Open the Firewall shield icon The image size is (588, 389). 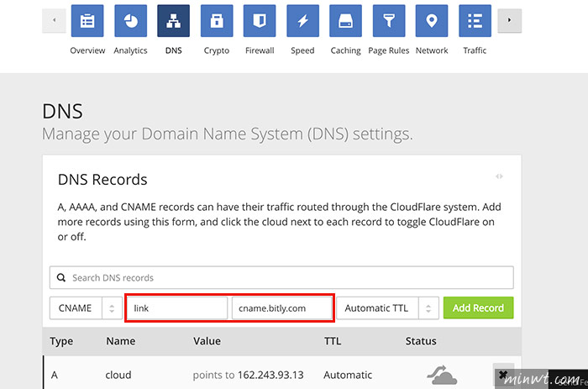(x=260, y=21)
